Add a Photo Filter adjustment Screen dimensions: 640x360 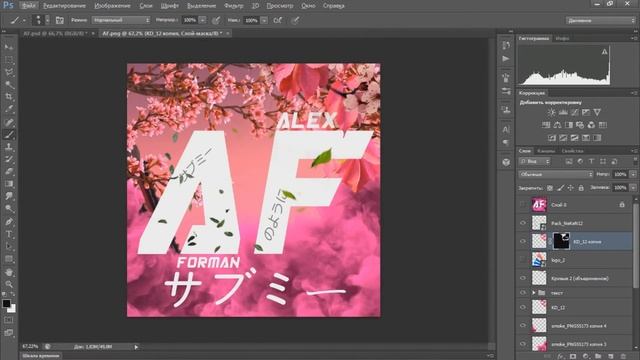(580, 125)
